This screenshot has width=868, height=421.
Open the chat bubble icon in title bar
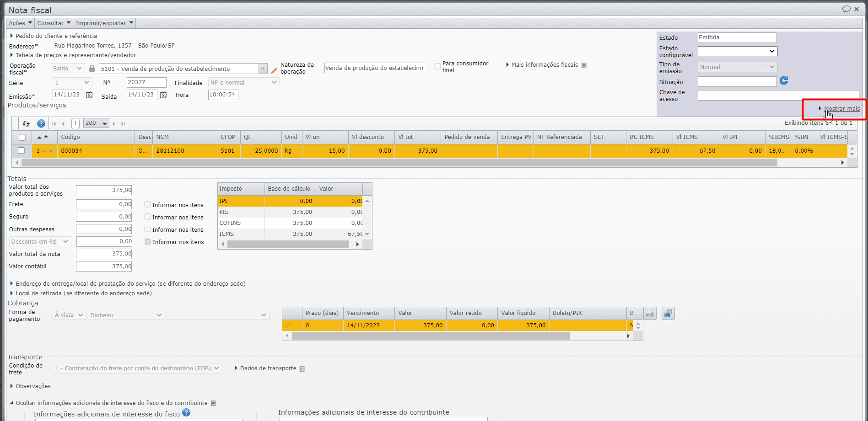[846, 9]
